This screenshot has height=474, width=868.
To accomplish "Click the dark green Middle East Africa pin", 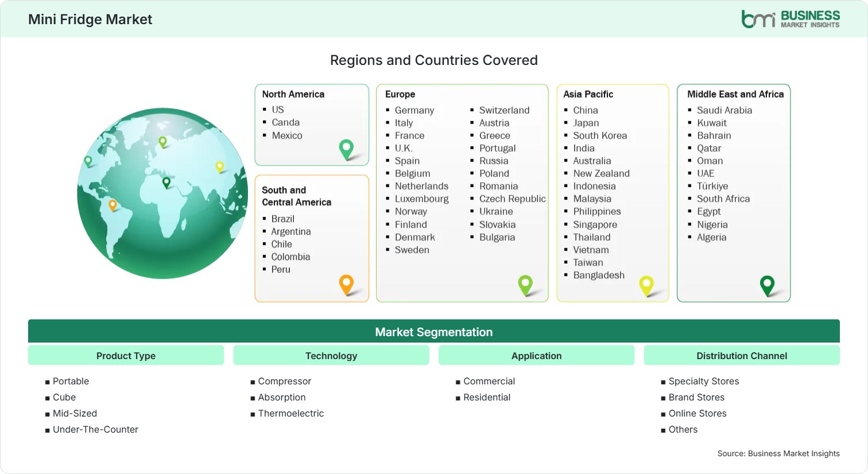I will [767, 286].
